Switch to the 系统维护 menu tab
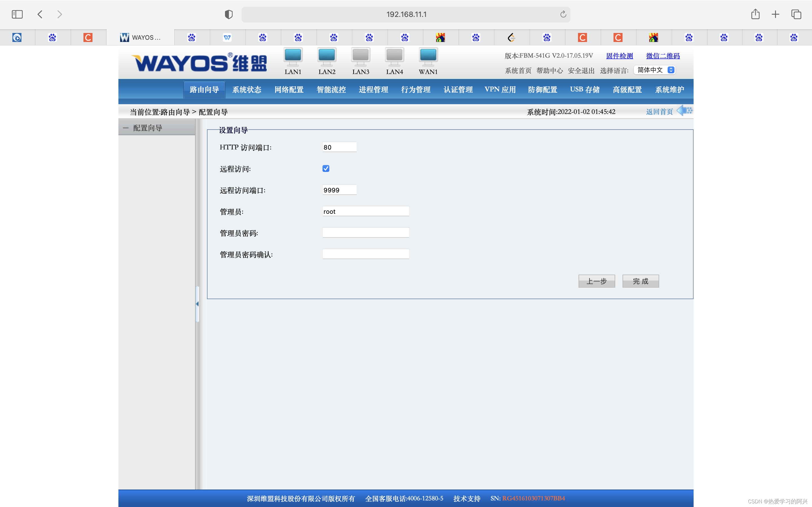Screen dimensions: 812x507 (669, 90)
